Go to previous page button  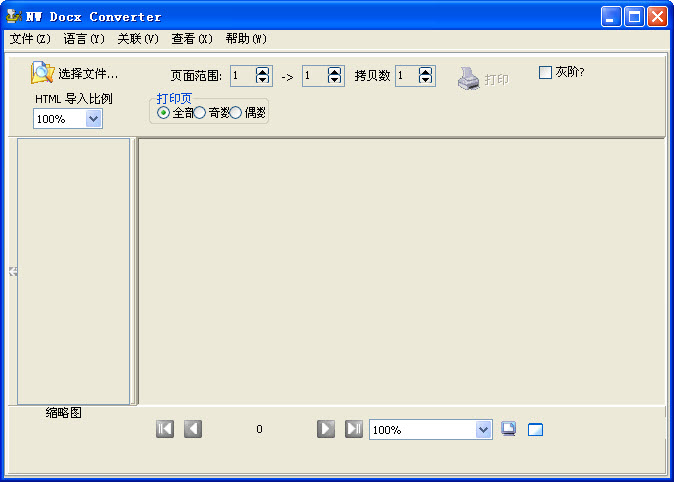click(193, 429)
